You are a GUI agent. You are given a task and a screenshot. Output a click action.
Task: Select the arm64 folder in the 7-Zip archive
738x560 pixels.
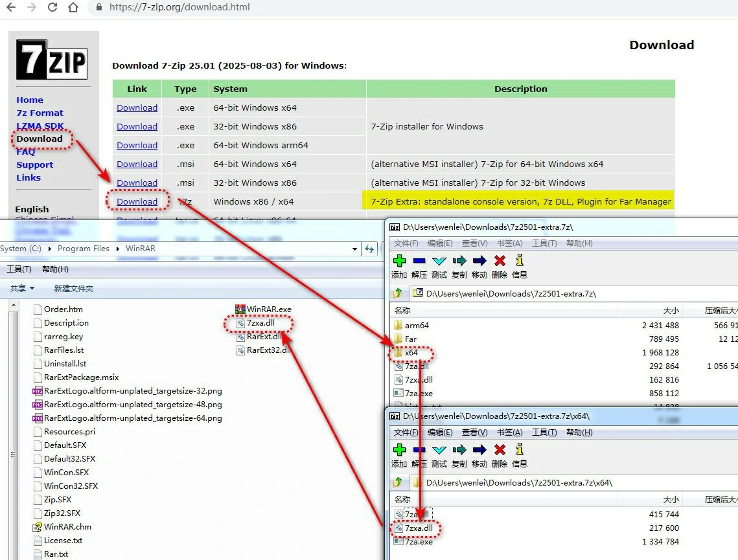pos(417,325)
